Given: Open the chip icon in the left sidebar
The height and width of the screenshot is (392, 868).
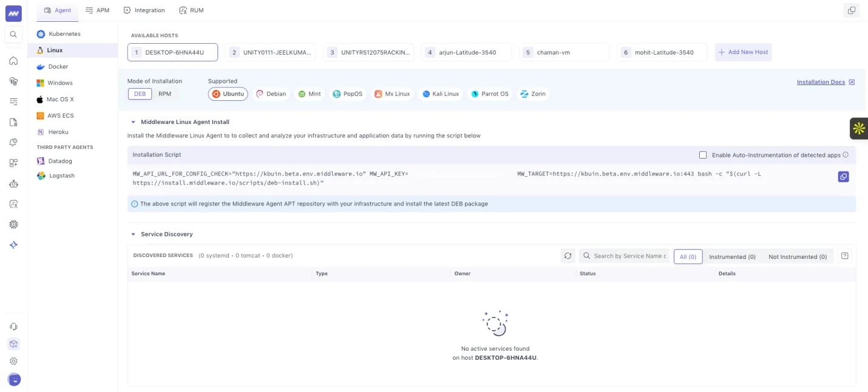Looking at the screenshot, I should pos(13,224).
